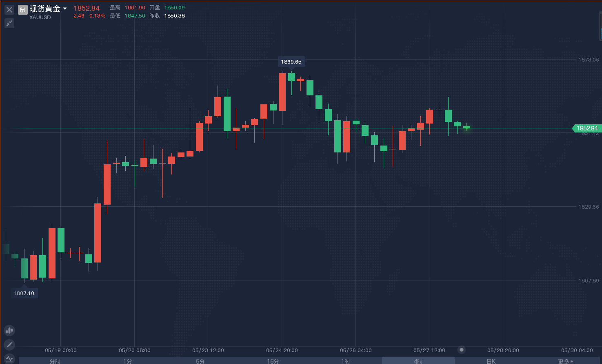Select the pencil drawing tool icon
This screenshot has height=364, width=602.
[x=9, y=345]
